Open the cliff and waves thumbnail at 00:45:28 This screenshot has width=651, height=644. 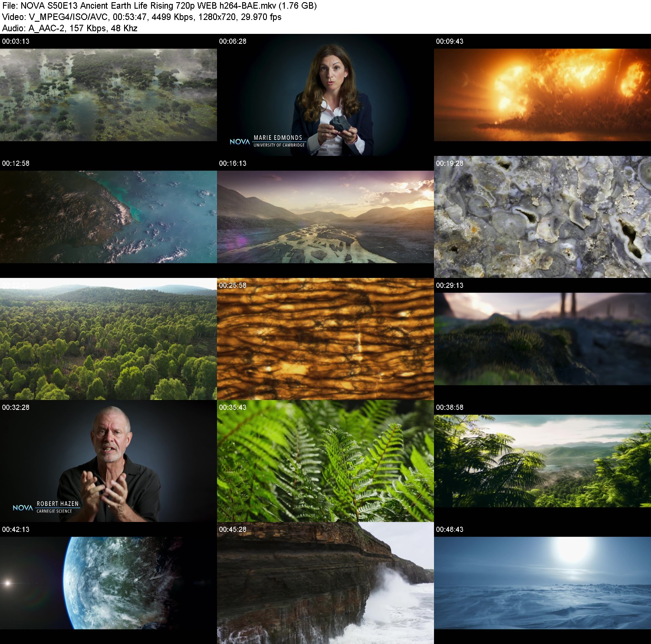325,583
